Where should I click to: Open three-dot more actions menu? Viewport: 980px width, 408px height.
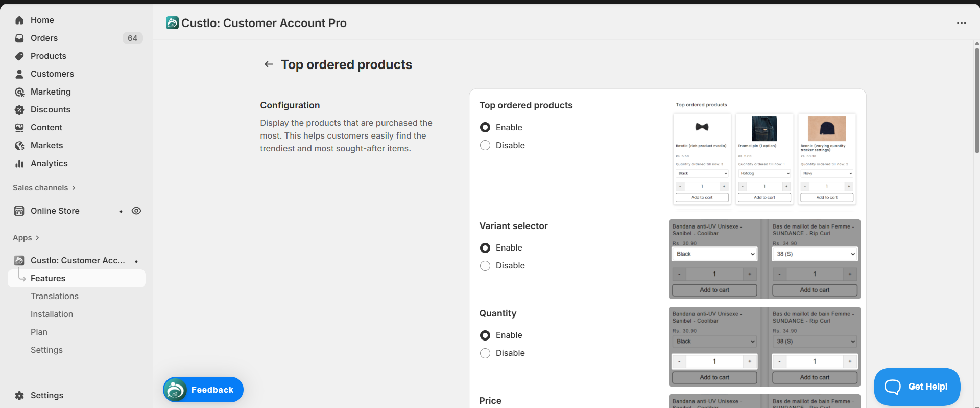(962, 23)
